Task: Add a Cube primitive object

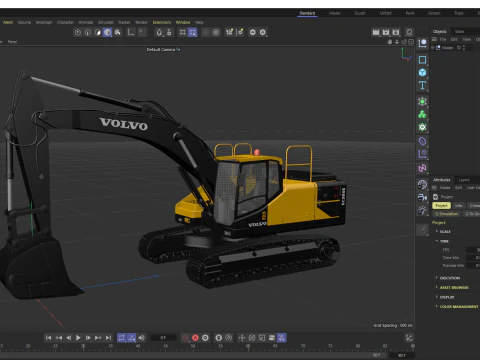Action: click(x=422, y=72)
